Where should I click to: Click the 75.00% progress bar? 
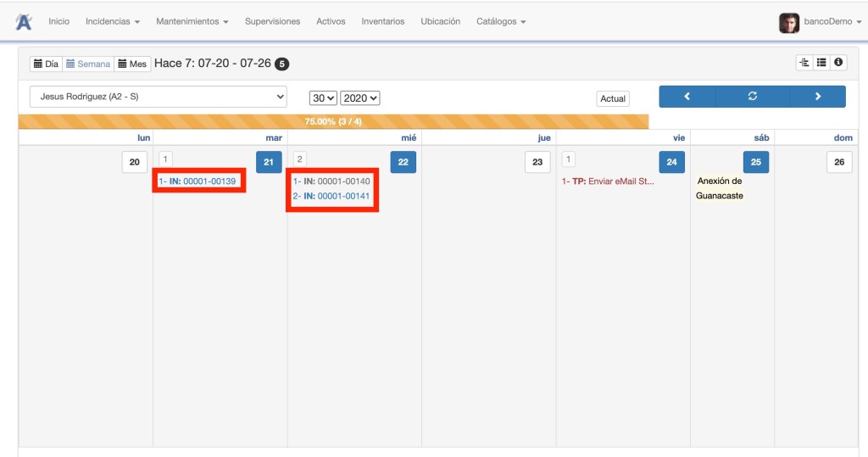(333, 121)
